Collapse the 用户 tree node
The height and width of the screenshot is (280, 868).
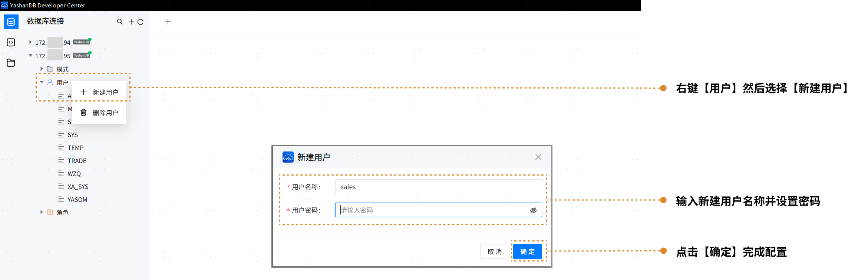pos(42,82)
